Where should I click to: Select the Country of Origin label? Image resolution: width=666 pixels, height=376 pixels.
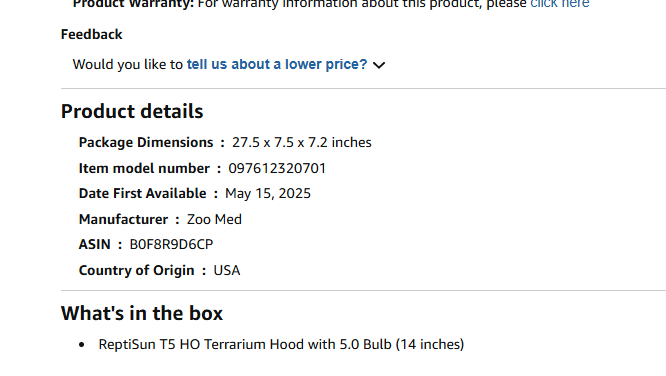click(x=136, y=270)
